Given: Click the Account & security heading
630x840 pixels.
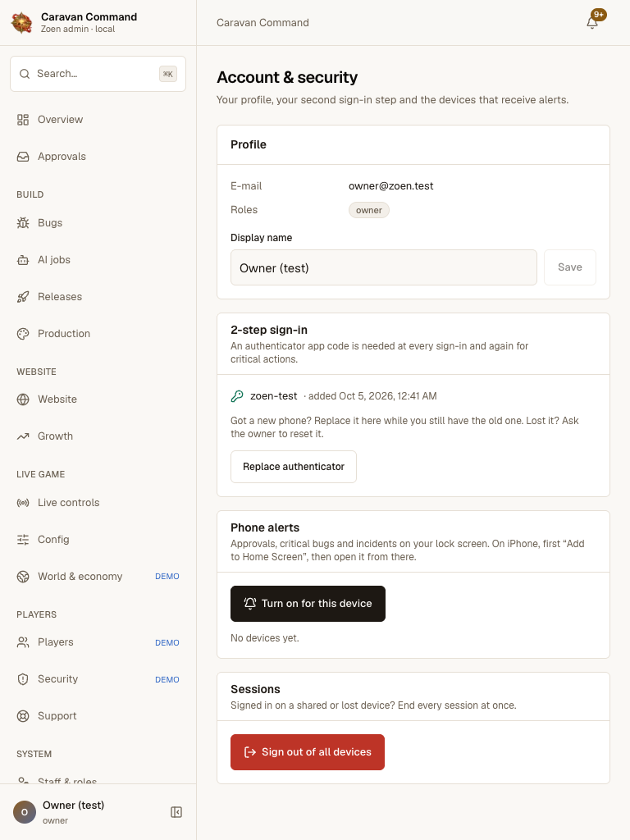Looking at the screenshot, I should [x=287, y=77].
